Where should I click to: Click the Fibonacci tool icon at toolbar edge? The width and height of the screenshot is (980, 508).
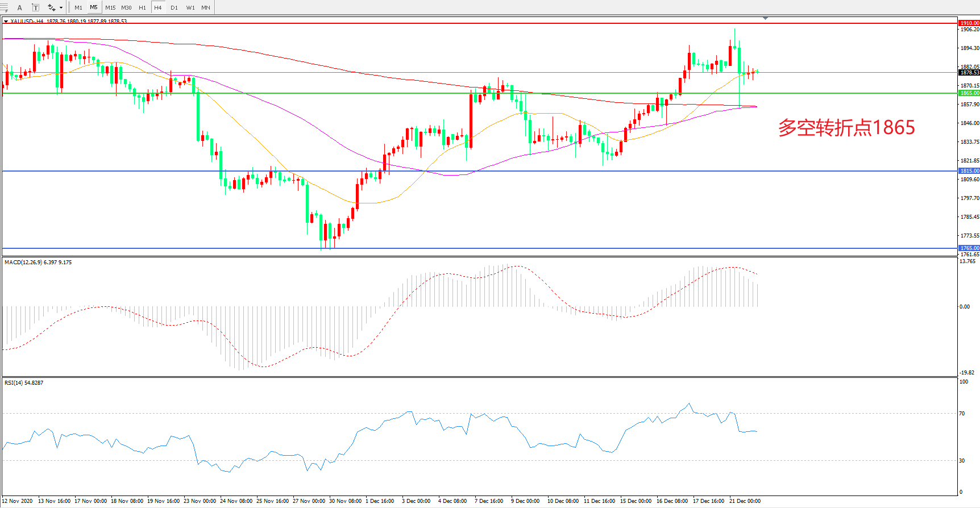tap(3, 7)
